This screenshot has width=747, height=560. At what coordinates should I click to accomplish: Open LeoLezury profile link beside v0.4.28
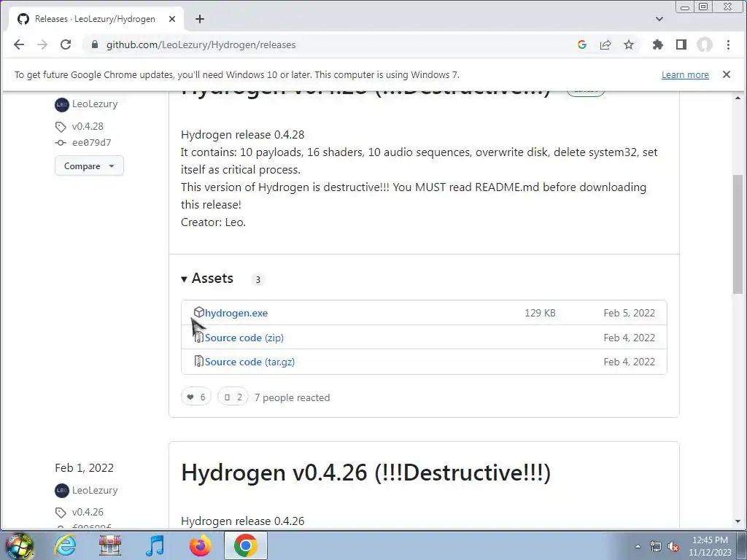pos(95,104)
